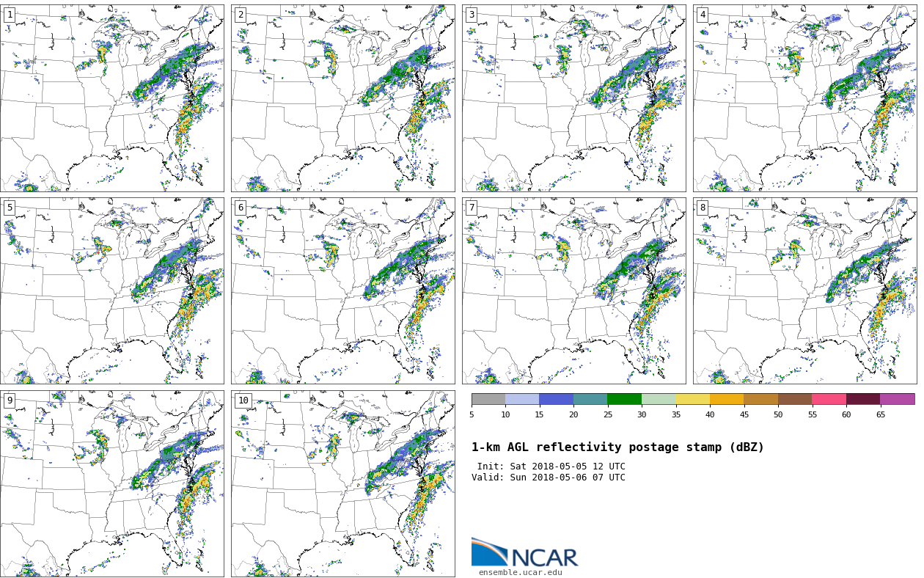
Task: Click the 1-km AGL reflectivity title text
Action: tap(617, 447)
